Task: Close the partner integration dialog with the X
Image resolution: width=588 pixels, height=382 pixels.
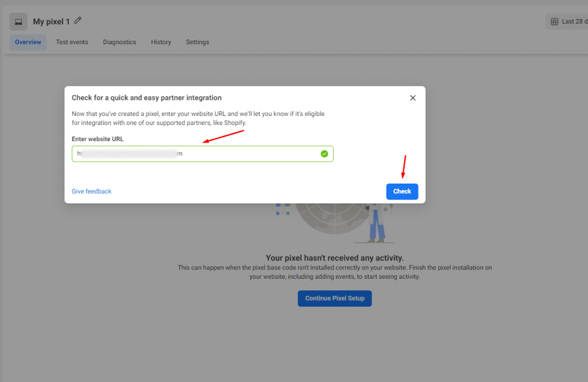Action: [412, 98]
